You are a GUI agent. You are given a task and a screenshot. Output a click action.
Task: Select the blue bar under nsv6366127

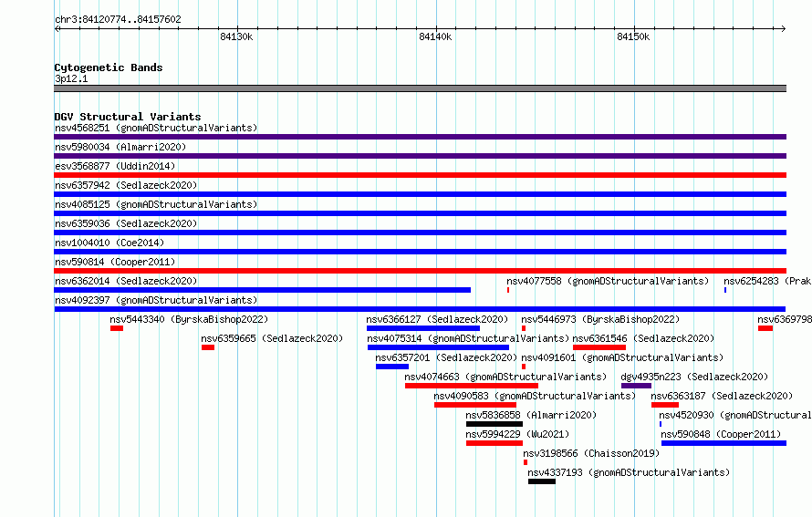pyautogui.click(x=423, y=328)
